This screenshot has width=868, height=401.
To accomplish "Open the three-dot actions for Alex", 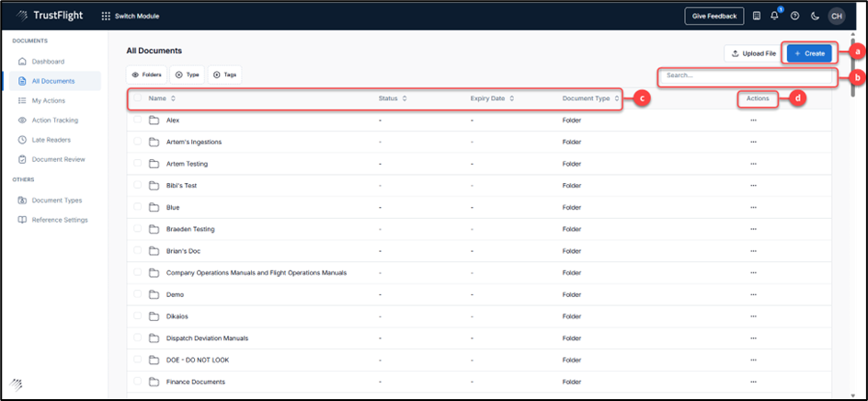I will (x=753, y=120).
